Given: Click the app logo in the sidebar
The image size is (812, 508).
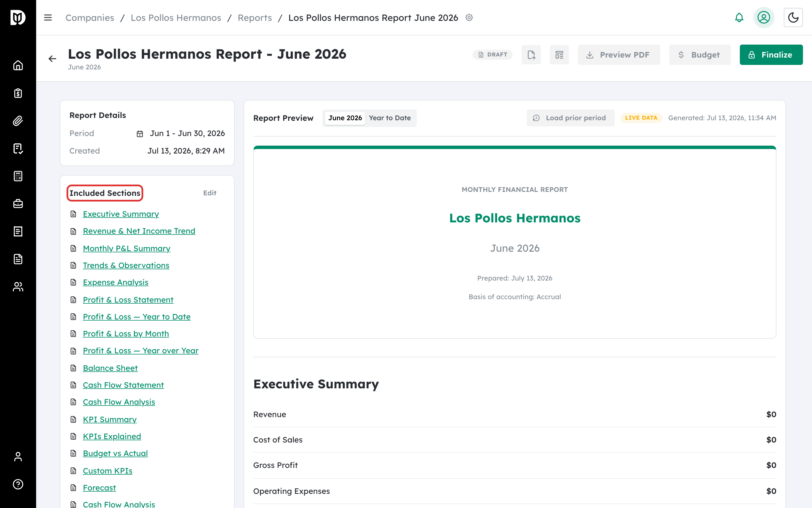Looking at the screenshot, I should pos(18,17).
